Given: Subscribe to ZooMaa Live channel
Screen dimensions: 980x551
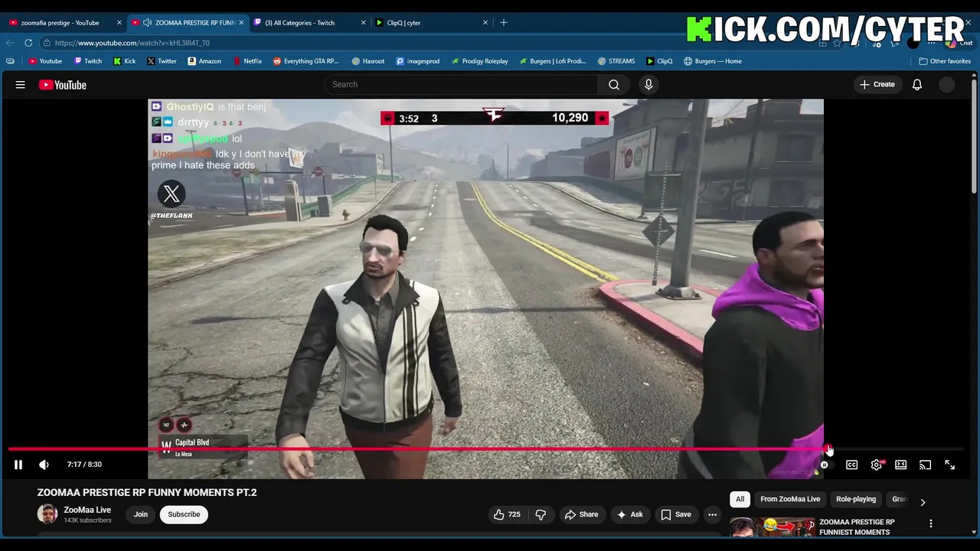Looking at the screenshot, I should click(x=184, y=514).
